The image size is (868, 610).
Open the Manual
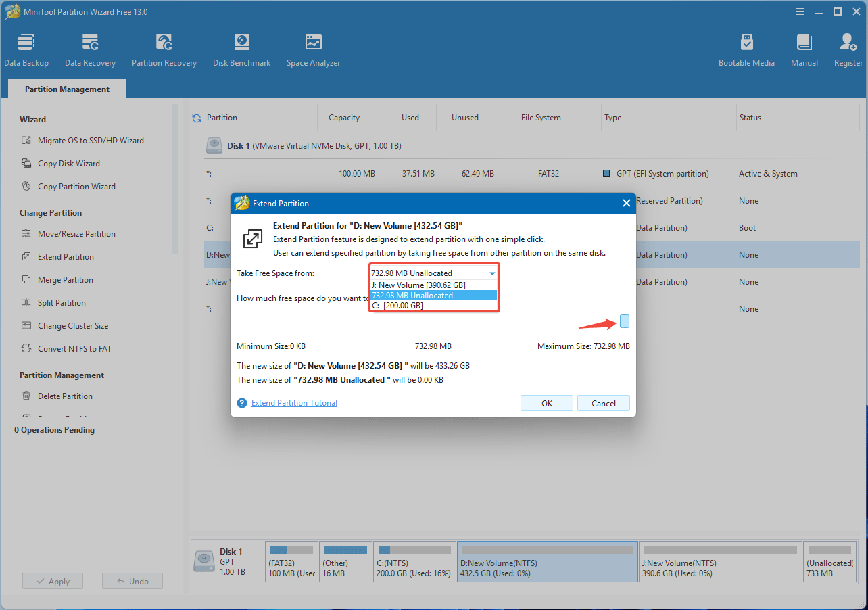coord(804,49)
